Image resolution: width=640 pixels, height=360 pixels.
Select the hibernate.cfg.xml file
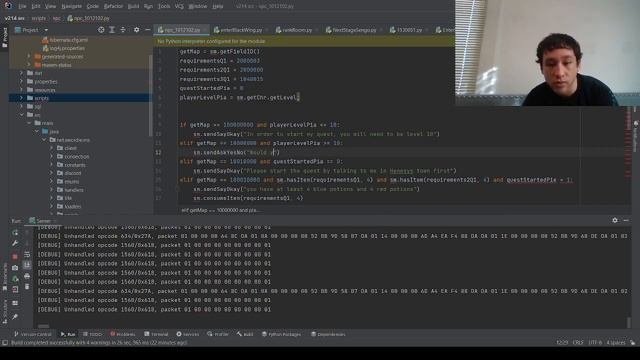(x=65, y=40)
